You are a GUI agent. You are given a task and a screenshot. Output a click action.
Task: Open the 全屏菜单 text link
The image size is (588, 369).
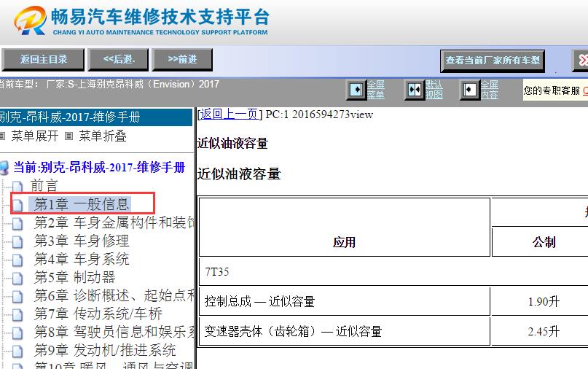pyautogui.click(x=375, y=90)
